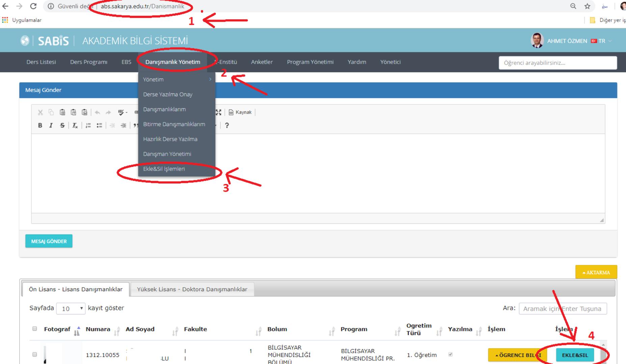The image size is (626, 364).
Task: Click the Paste as plain text icon
Action: 74,112
